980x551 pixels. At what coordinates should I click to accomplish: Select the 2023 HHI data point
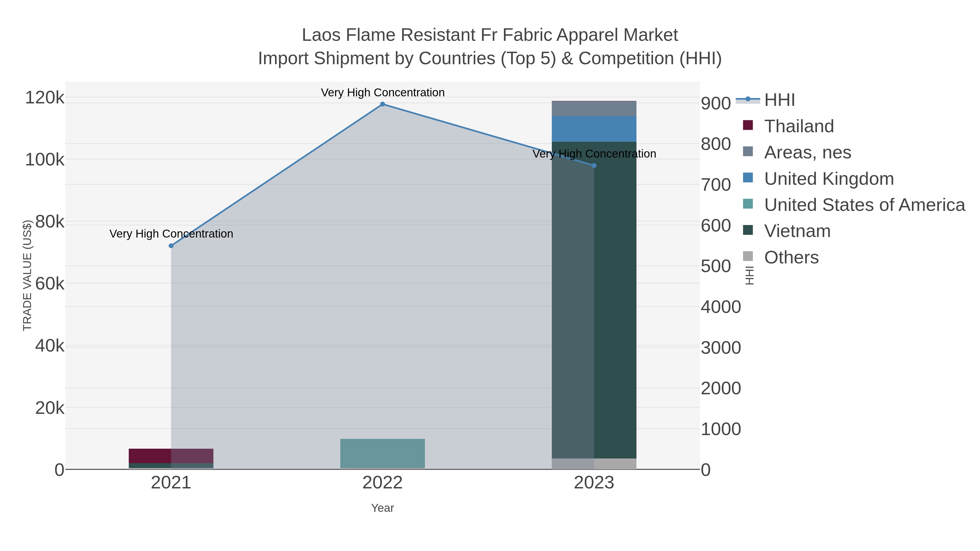pos(594,165)
